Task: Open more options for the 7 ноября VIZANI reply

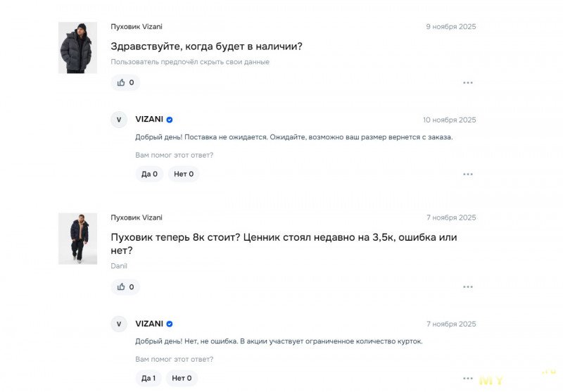Action: 468,378
